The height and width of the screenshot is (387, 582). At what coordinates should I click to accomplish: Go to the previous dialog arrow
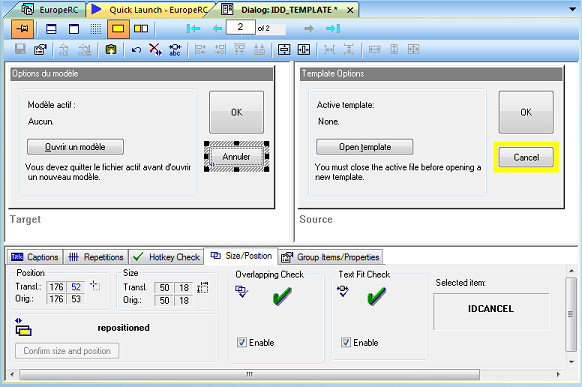(x=218, y=29)
